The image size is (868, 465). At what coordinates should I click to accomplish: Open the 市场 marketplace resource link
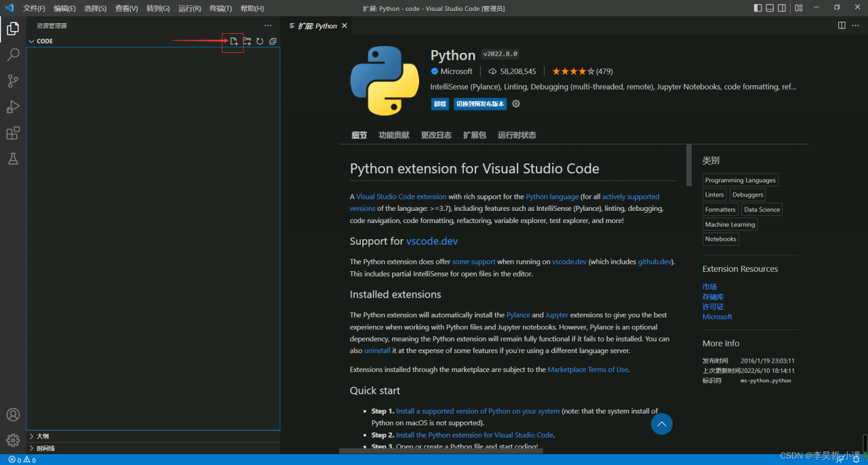click(709, 287)
